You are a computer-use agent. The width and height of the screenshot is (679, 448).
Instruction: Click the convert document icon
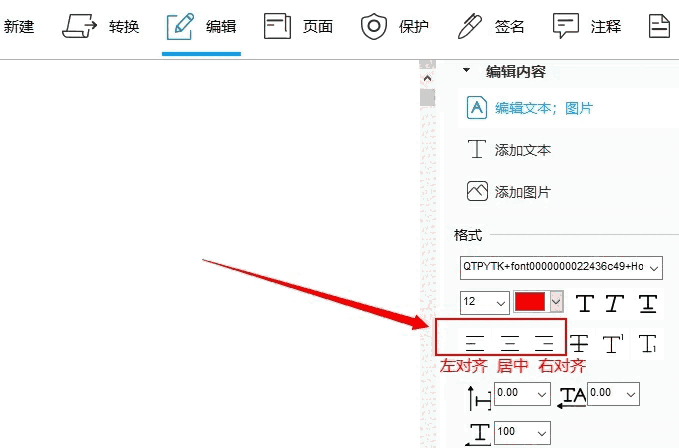click(x=79, y=26)
